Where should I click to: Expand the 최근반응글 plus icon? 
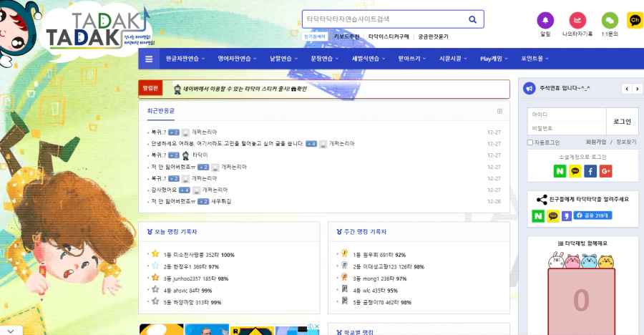499,111
